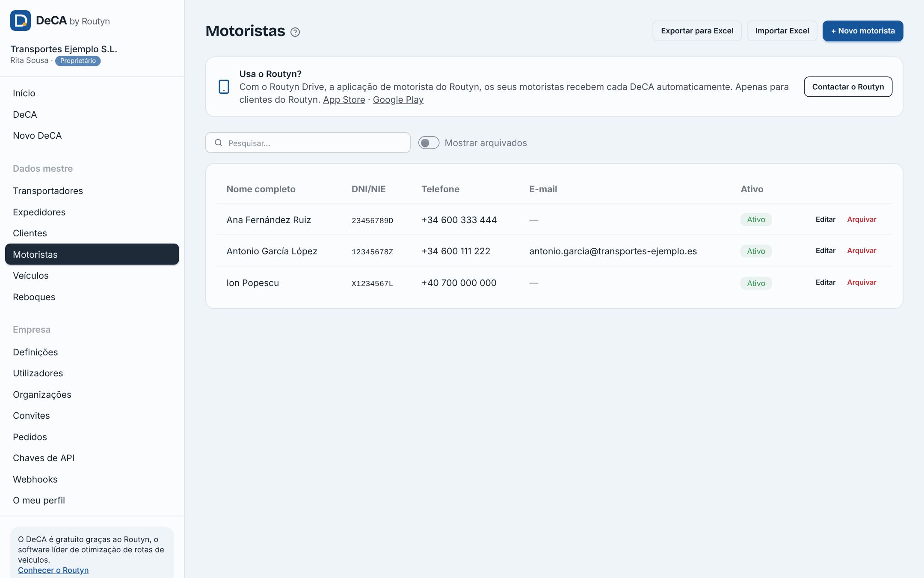
Task: Edit Ion Popescu's record
Action: (825, 283)
